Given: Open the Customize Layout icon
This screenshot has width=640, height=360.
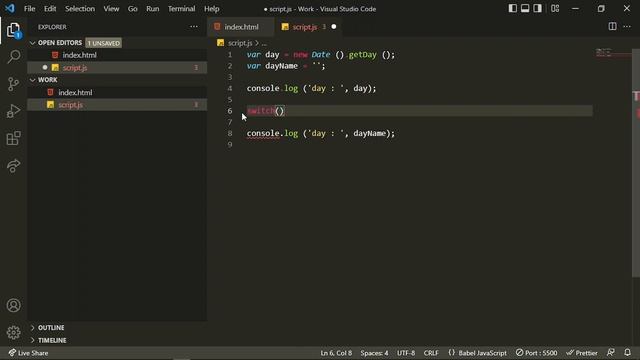Looking at the screenshot, I should pyautogui.click(x=555, y=8).
